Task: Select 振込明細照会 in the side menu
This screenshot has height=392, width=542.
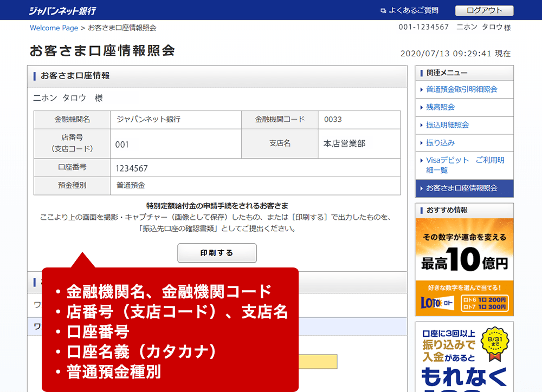Action: [x=447, y=125]
